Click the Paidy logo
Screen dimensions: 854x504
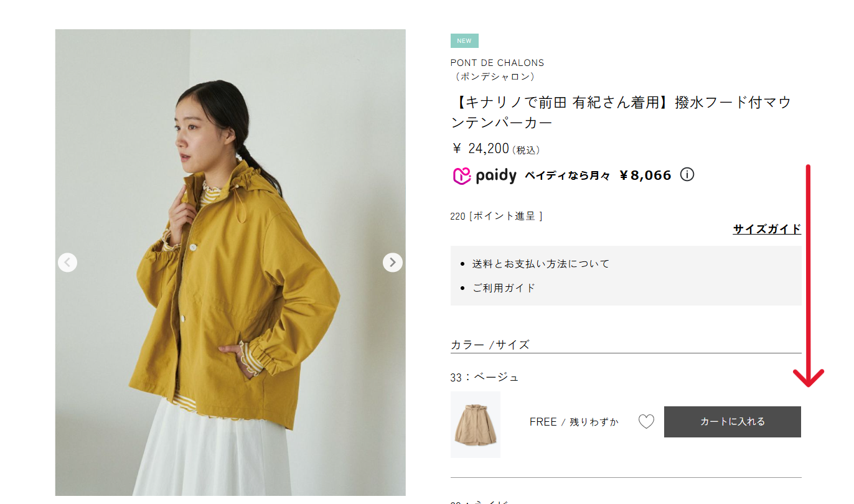pos(485,176)
